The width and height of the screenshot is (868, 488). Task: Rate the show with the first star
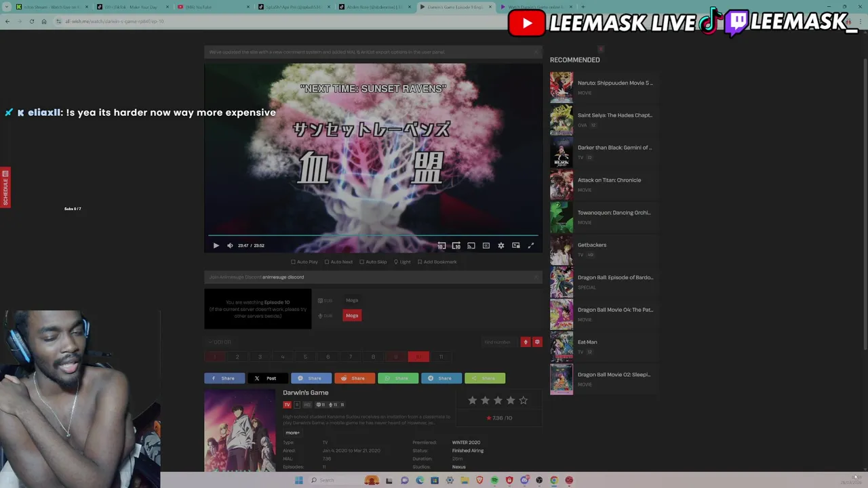[473, 401]
